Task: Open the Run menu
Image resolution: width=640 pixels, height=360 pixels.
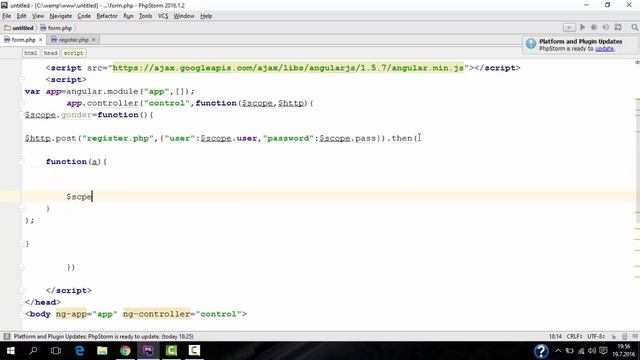Action: [128, 16]
